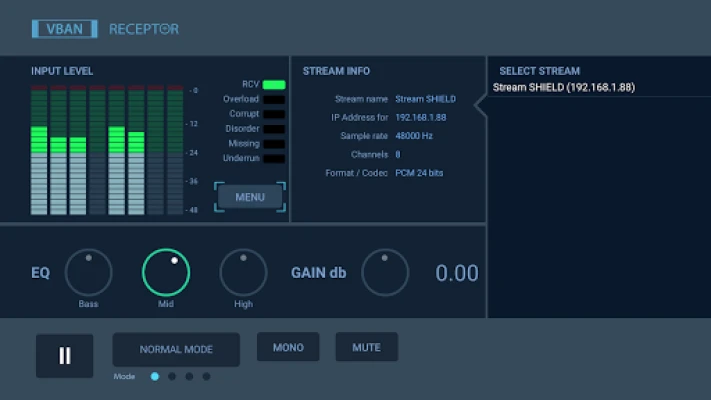Click the Underrun status indicator
Screen dimensions: 711x400
(x=274, y=158)
